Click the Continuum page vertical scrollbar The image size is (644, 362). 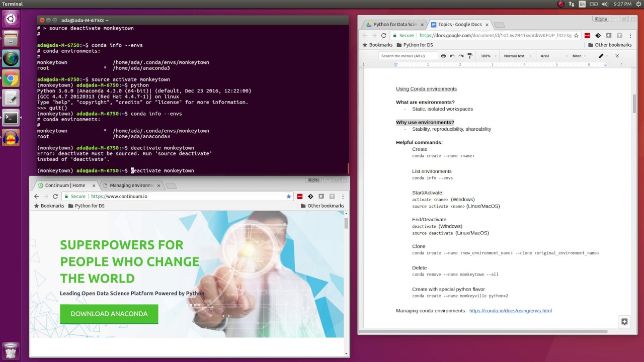pyautogui.click(x=346, y=223)
